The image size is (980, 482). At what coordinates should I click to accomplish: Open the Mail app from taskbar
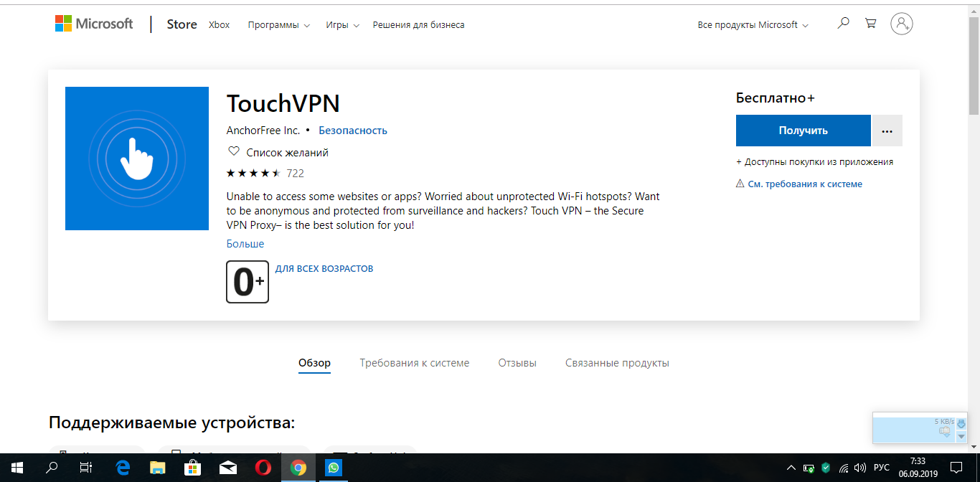point(228,468)
